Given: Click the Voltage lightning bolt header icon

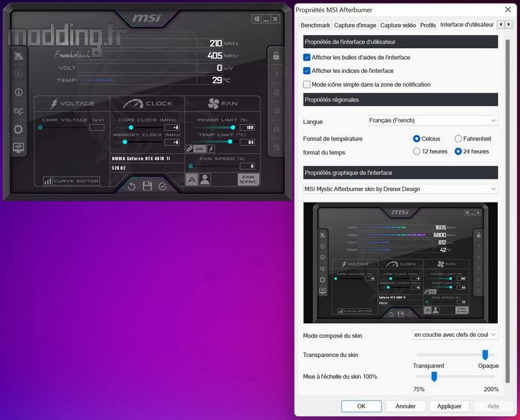Looking at the screenshot, I should point(54,103).
